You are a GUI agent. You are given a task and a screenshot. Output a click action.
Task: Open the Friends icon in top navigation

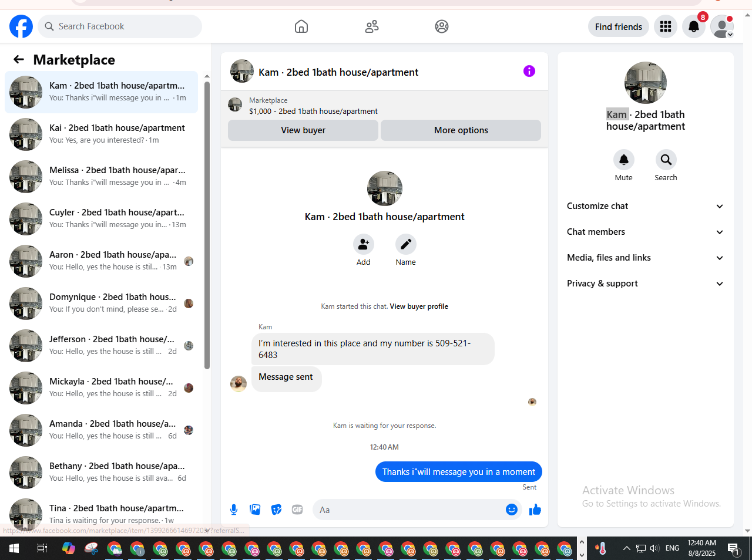[372, 26]
